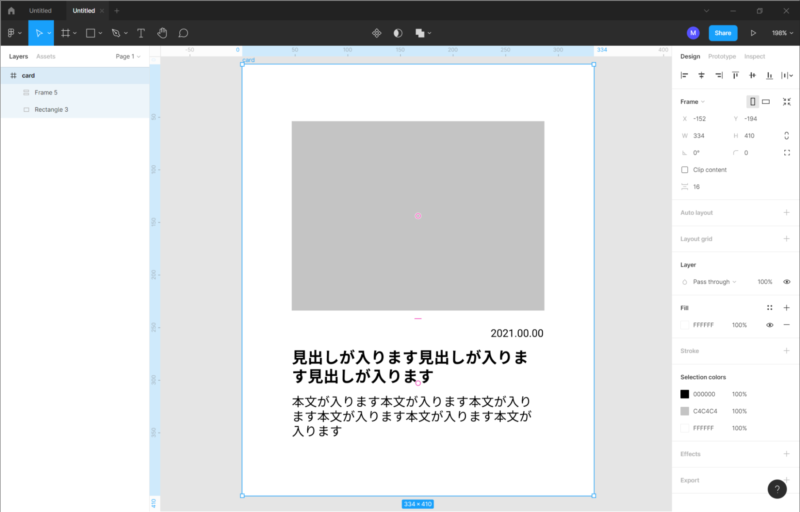Select the Hand tool
The image size is (800, 512).
[x=162, y=33]
